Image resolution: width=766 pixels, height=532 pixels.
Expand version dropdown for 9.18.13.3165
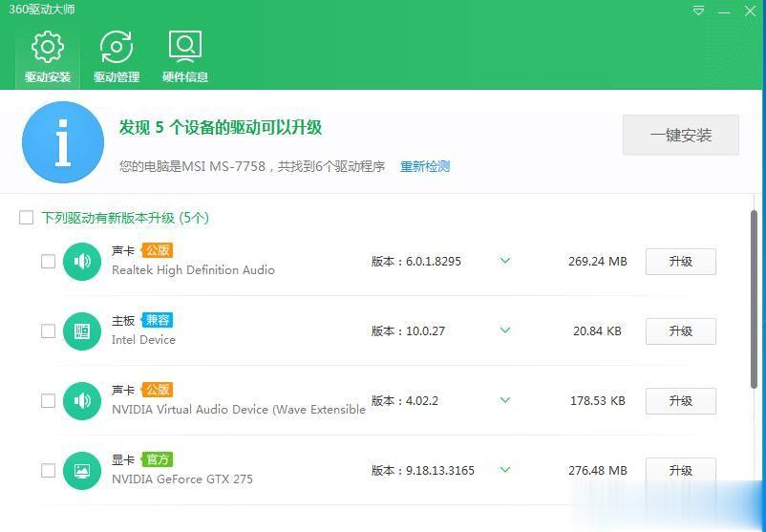coord(505,470)
